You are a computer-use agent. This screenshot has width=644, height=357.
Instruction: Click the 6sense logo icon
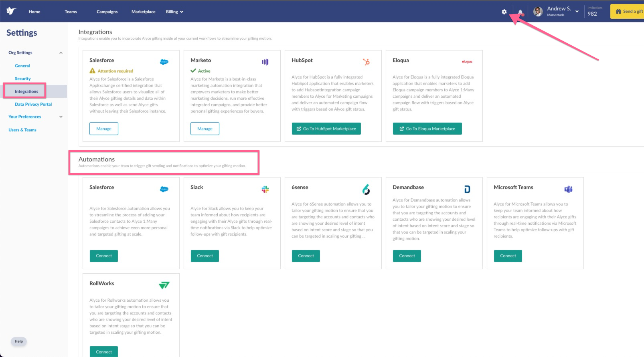[x=366, y=189]
